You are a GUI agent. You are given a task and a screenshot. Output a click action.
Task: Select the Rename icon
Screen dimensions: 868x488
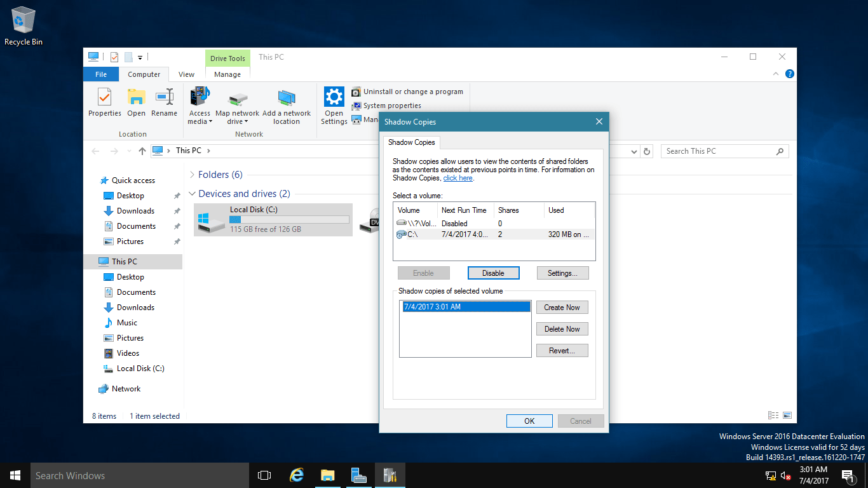164,102
